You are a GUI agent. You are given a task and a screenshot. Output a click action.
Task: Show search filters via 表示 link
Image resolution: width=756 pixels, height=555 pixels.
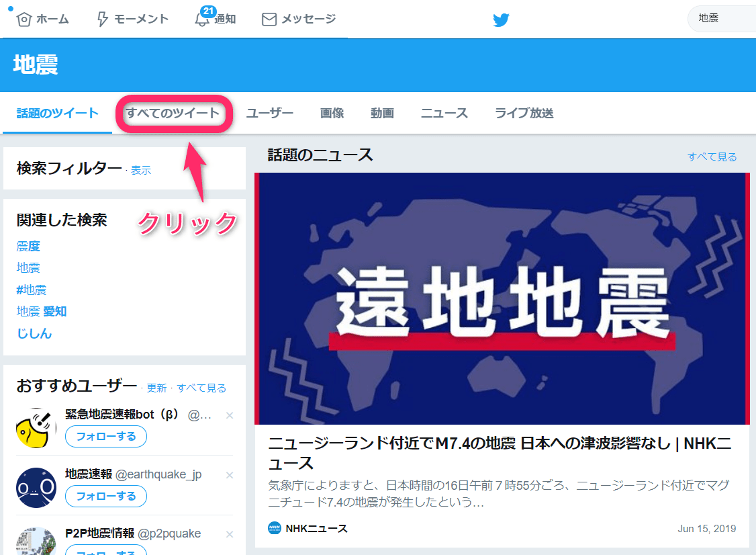pyautogui.click(x=141, y=171)
